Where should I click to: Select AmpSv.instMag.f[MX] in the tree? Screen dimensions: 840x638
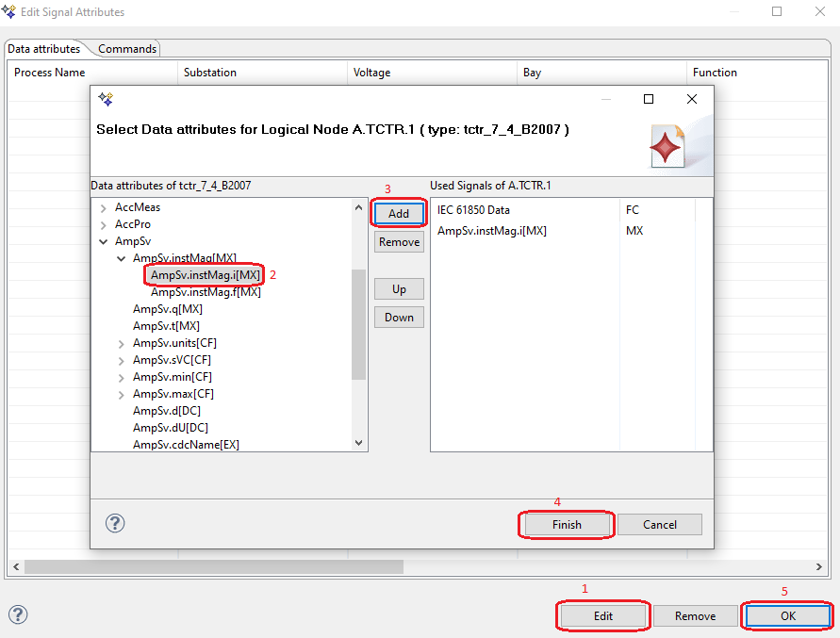click(x=206, y=292)
